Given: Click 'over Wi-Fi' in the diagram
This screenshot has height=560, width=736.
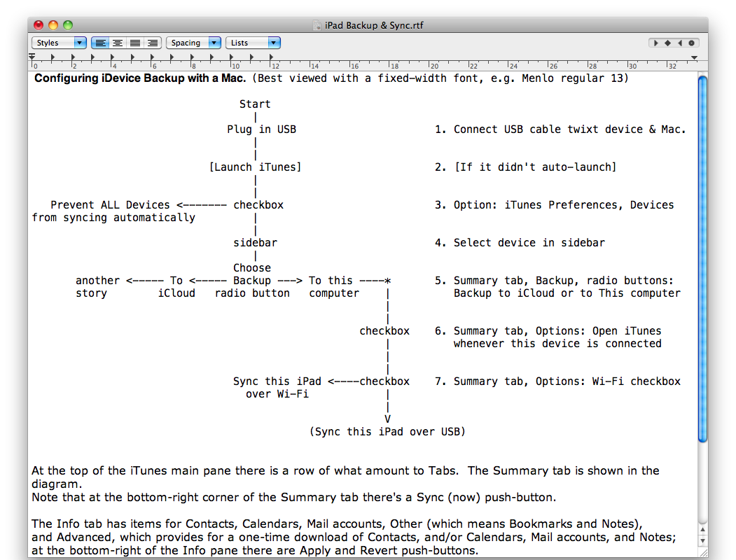Looking at the screenshot, I should 277,394.
